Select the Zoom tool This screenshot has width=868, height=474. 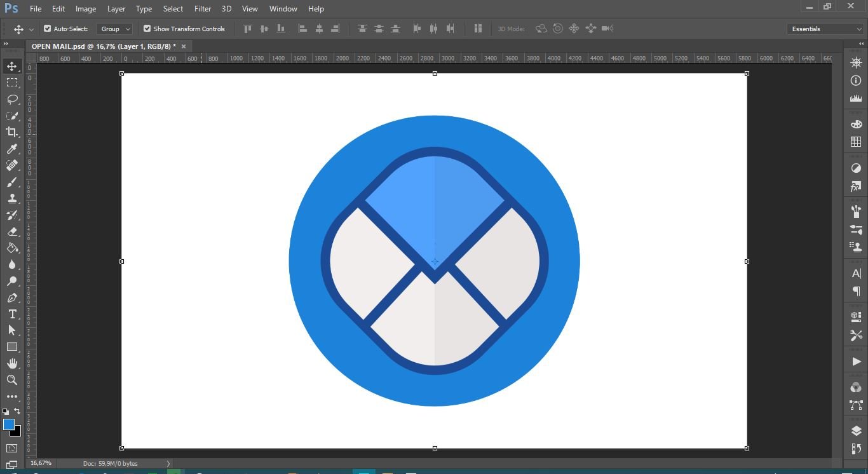point(12,380)
